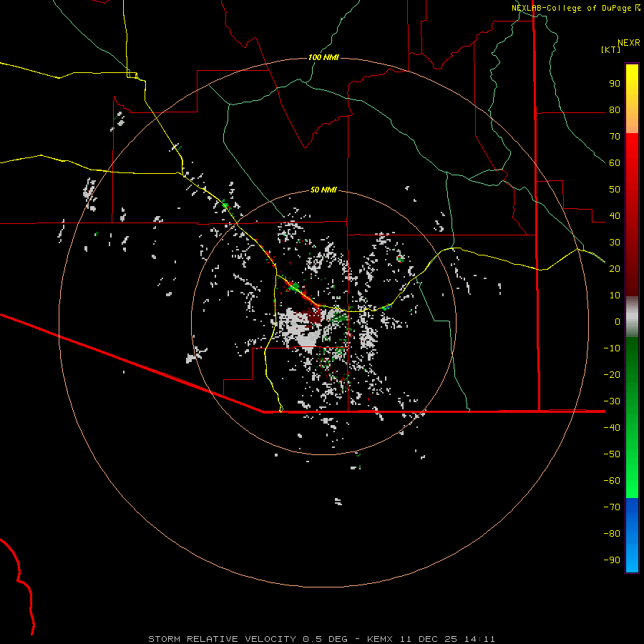Click the -10 value on velocity scale
Image resolution: width=644 pixels, height=644 pixels.
[612, 348]
